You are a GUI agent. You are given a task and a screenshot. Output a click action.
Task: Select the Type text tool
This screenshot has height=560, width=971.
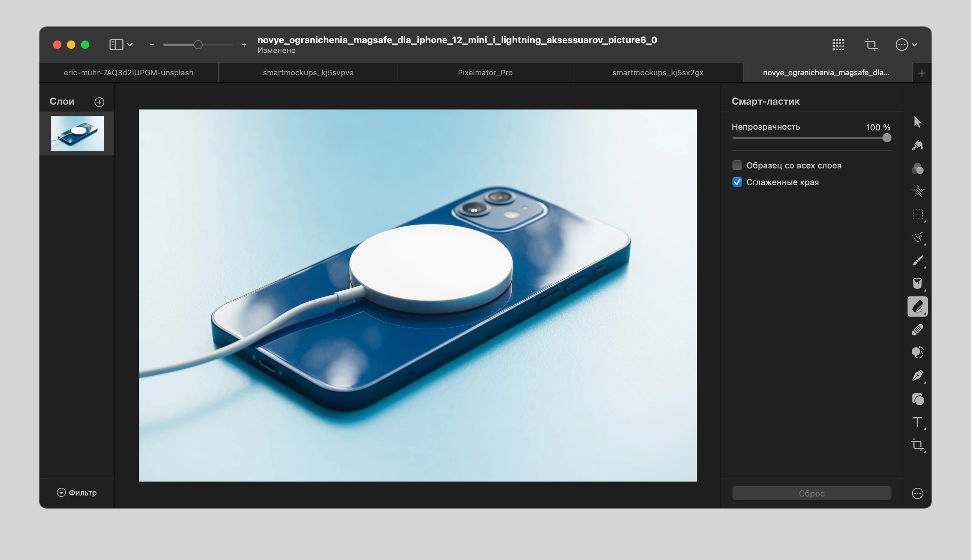(918, 422)
